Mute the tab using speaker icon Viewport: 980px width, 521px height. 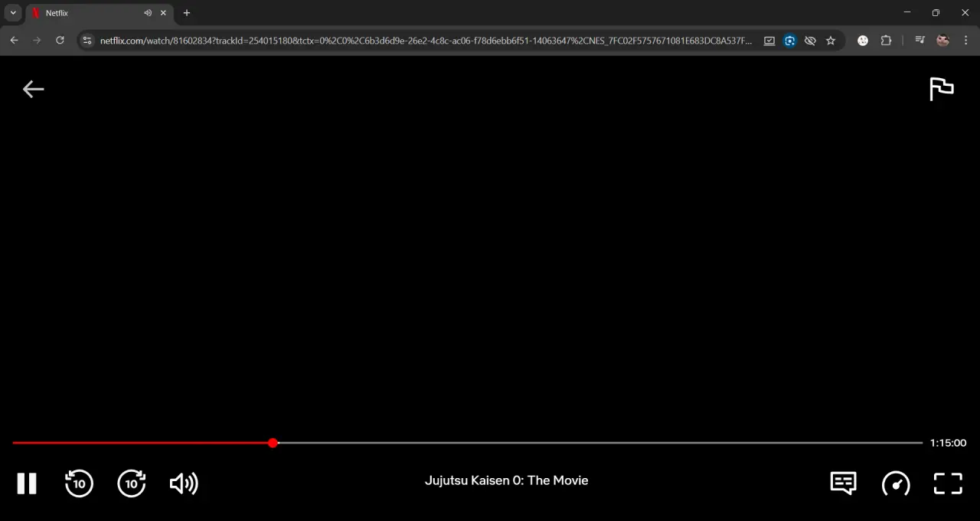pyautogui.click(x=148, y=13)
